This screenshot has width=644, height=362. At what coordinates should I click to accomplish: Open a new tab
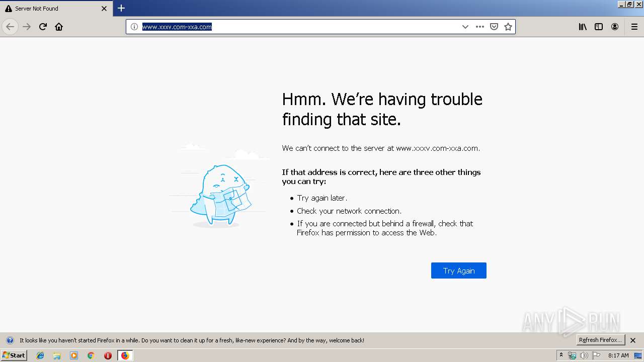coord(121,8)
